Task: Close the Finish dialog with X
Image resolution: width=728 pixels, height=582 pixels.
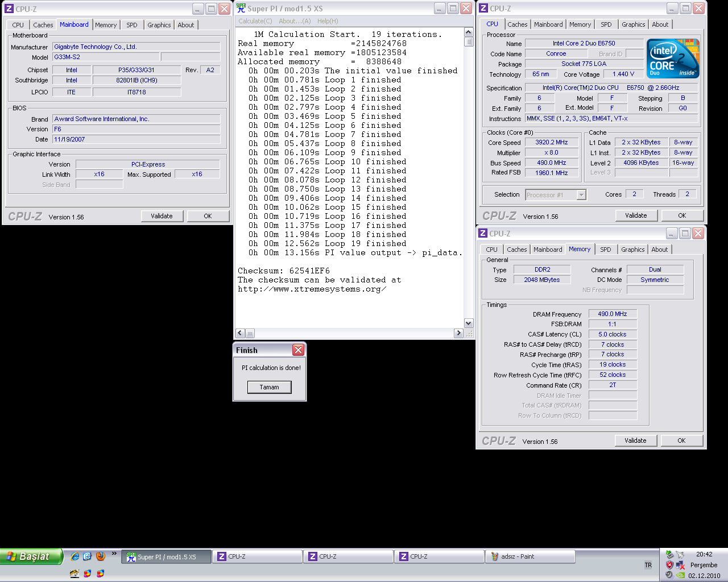Action: tap(298, 350)
